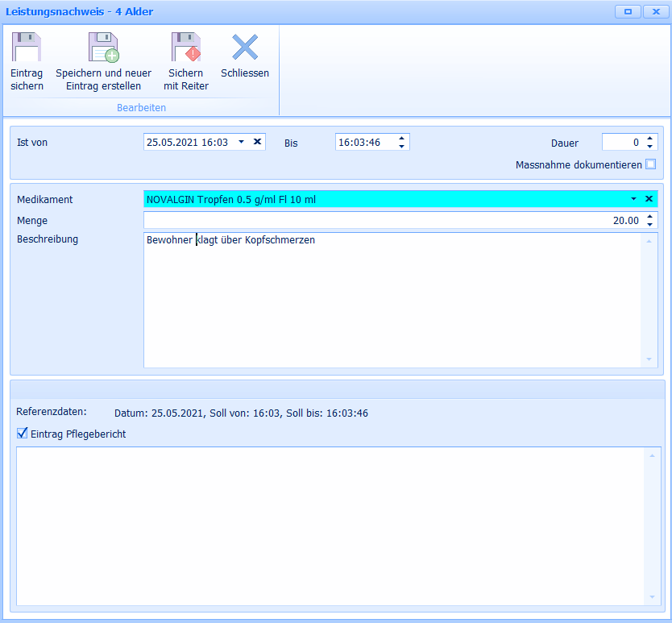Uncheck the Eintrag Pflegebericht checkbox

23,434
